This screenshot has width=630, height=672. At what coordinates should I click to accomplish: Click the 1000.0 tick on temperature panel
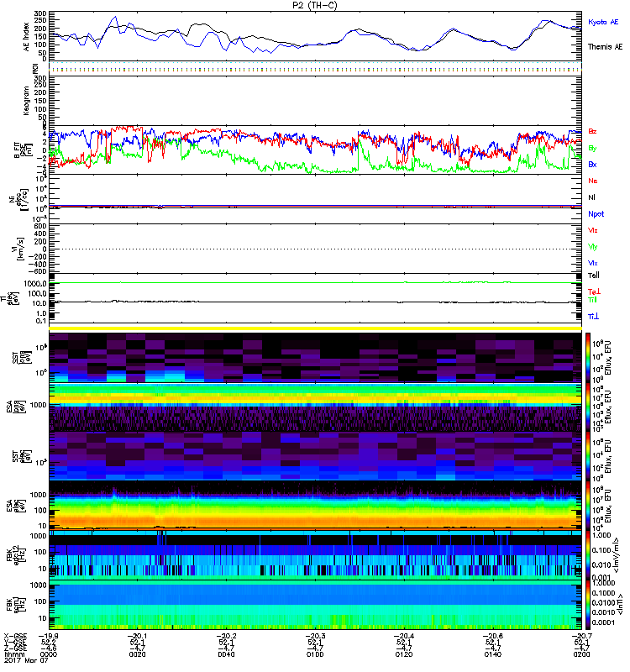pos(35,284)
